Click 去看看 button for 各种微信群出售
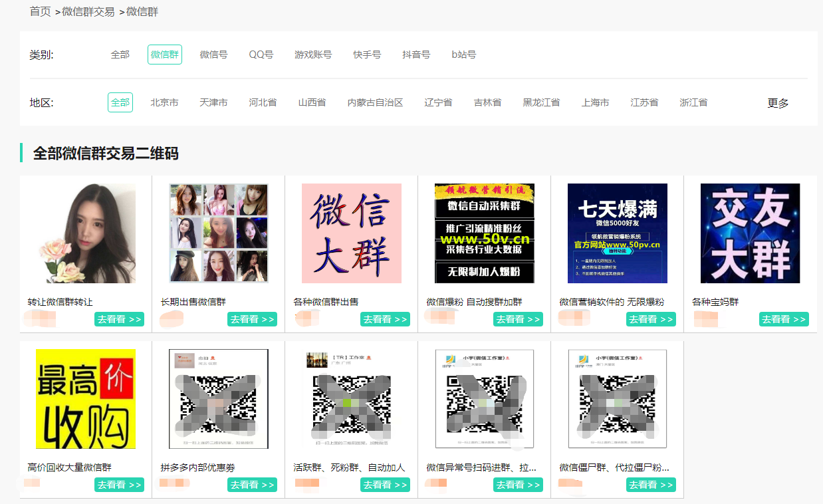This screenshot has width=823, height=504. click(386, 319)
